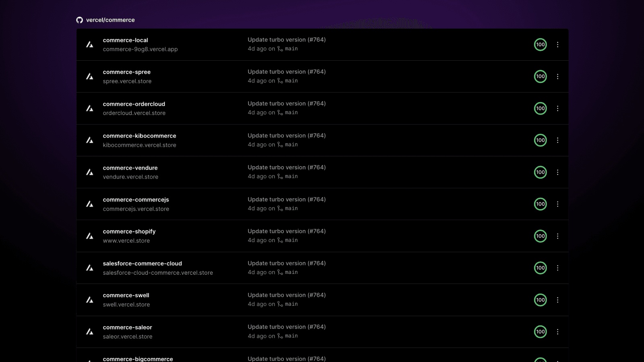Click the main branch label for commerce-commercejs
The image size is (644, 362).
click(x=291, y=208)
